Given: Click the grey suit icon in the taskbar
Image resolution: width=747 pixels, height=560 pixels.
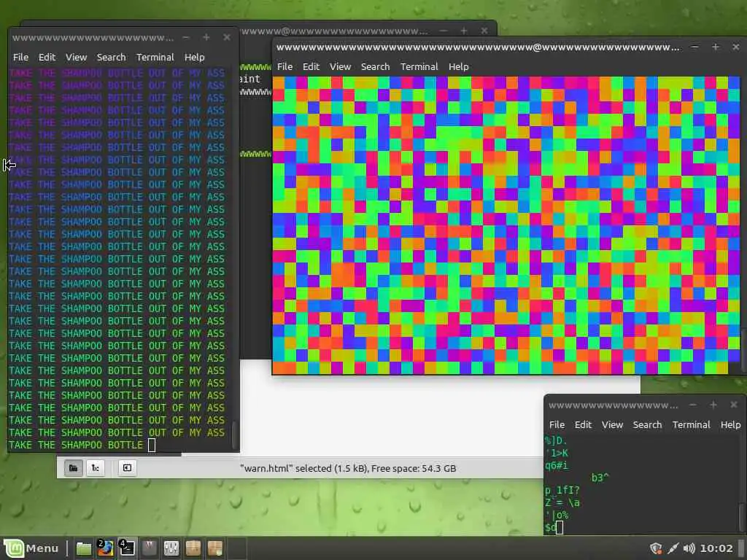Looking at the screenshot, I should click(149, 548).
